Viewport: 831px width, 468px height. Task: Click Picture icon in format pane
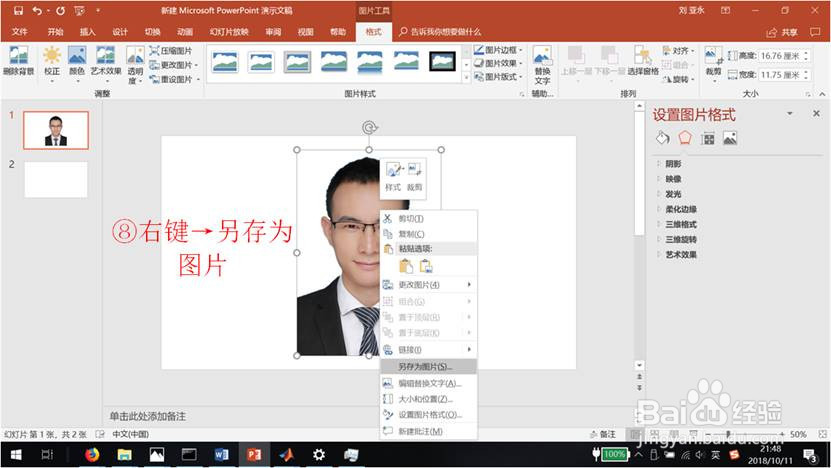[730, 139]
